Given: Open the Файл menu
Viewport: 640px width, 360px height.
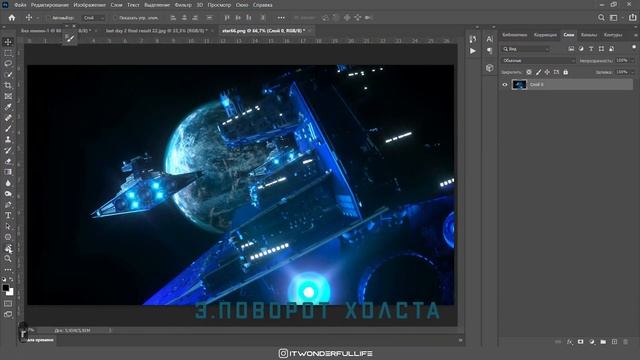Looking at the screenshot, I should pyautogui.click(x=20, y=5).
